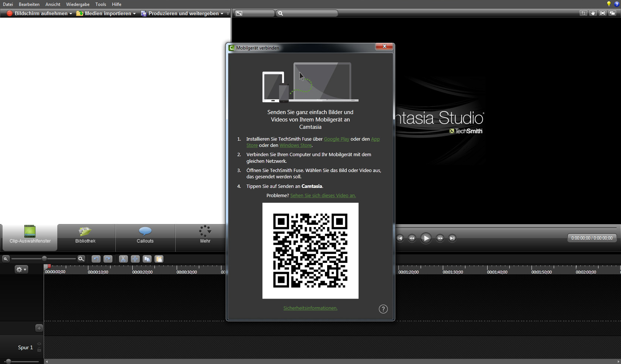
Task: Jump to previous clip in player
Action: [x=400, y=238]
